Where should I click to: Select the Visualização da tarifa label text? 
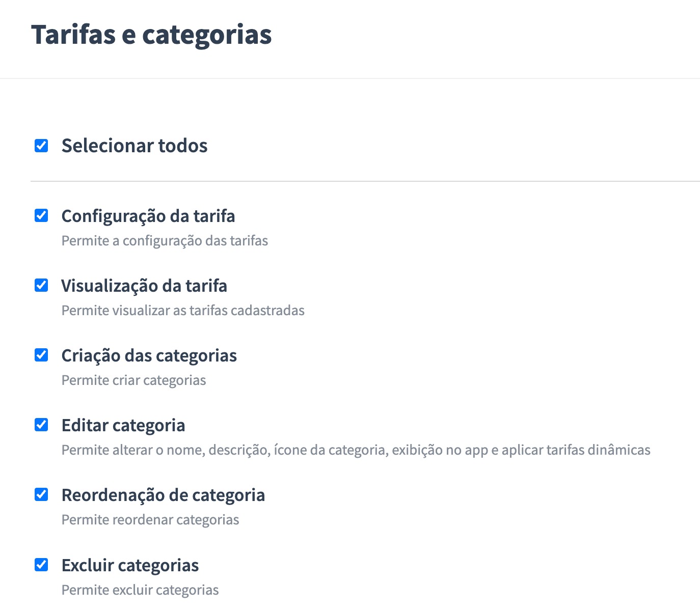(144, 286)
